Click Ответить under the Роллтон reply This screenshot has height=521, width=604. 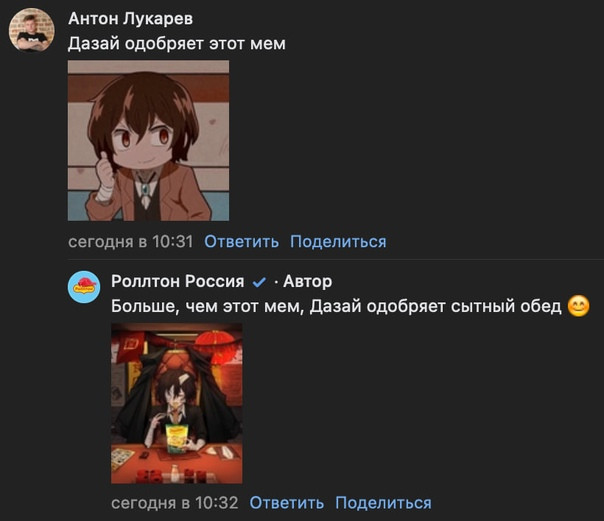(287, 503)
